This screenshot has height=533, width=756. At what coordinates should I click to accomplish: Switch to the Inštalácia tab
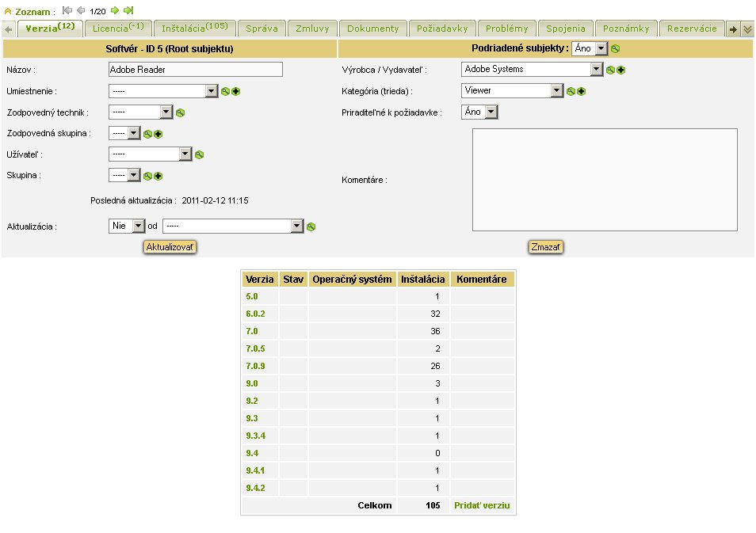coord(195,29)
